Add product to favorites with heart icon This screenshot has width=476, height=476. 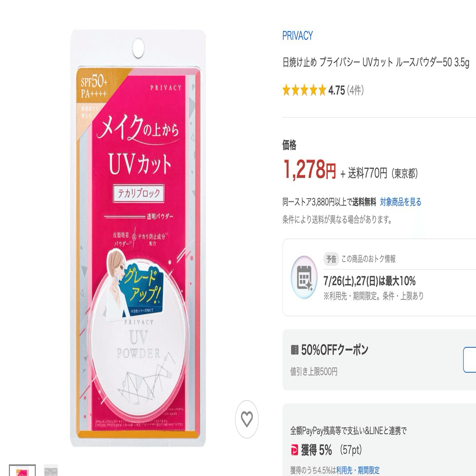[x=246, y=419]
